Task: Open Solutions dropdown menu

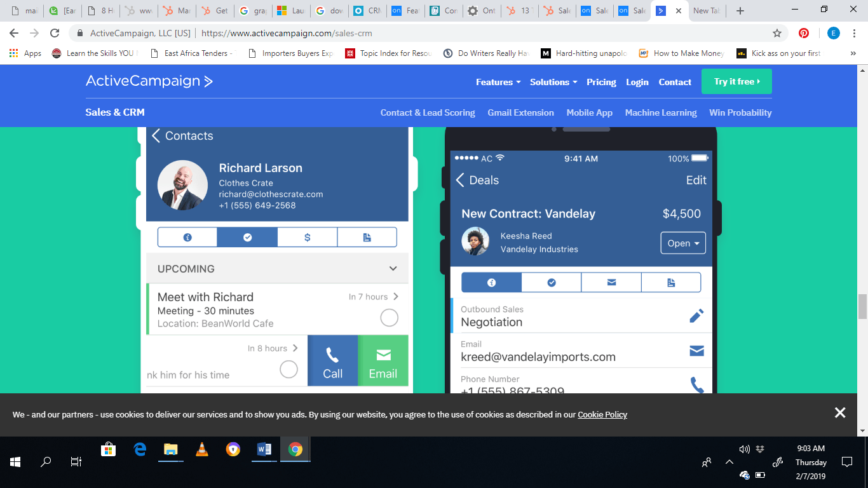Action: pyautogui.click(x=553, y=82)
